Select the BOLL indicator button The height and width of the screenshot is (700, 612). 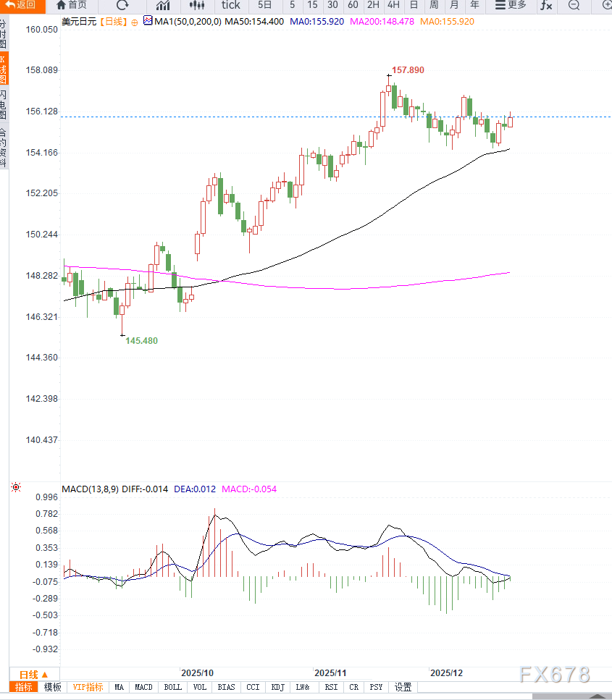coord(172,687)
